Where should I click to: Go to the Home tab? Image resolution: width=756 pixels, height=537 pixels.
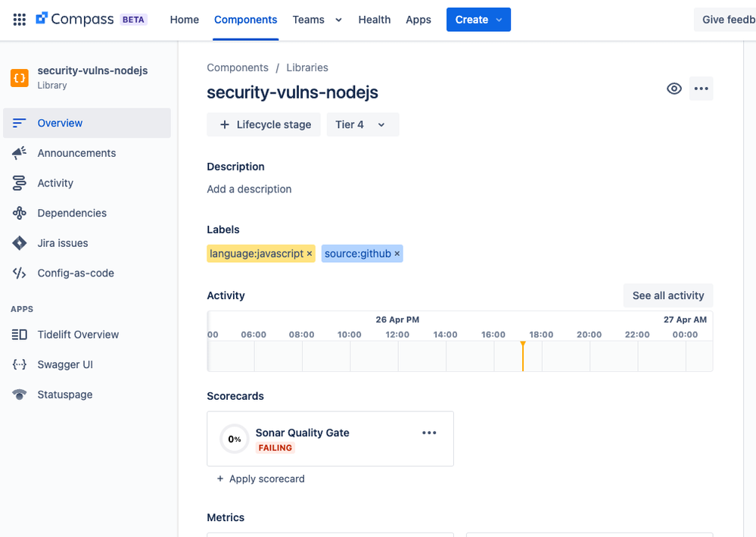click(184, 20)
